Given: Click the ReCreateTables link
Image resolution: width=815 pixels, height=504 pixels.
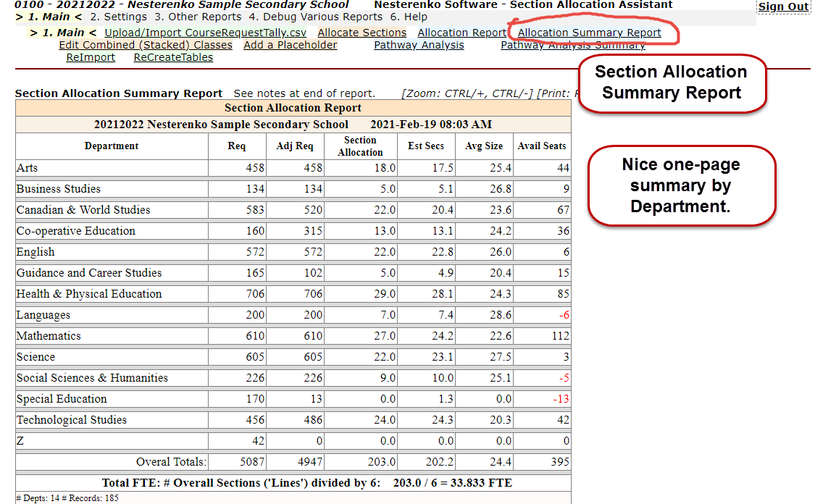Looking at the screenshot, I should 173,57.
